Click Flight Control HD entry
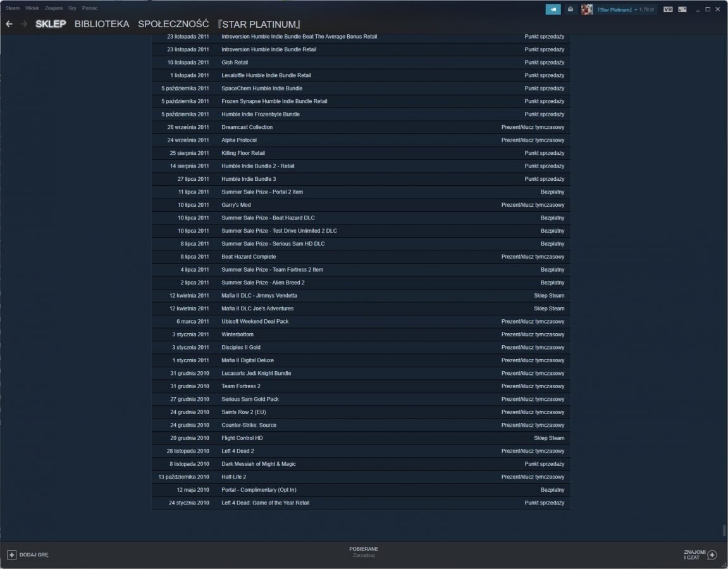The width and height of the screenshot is (728, 569). 242,439
